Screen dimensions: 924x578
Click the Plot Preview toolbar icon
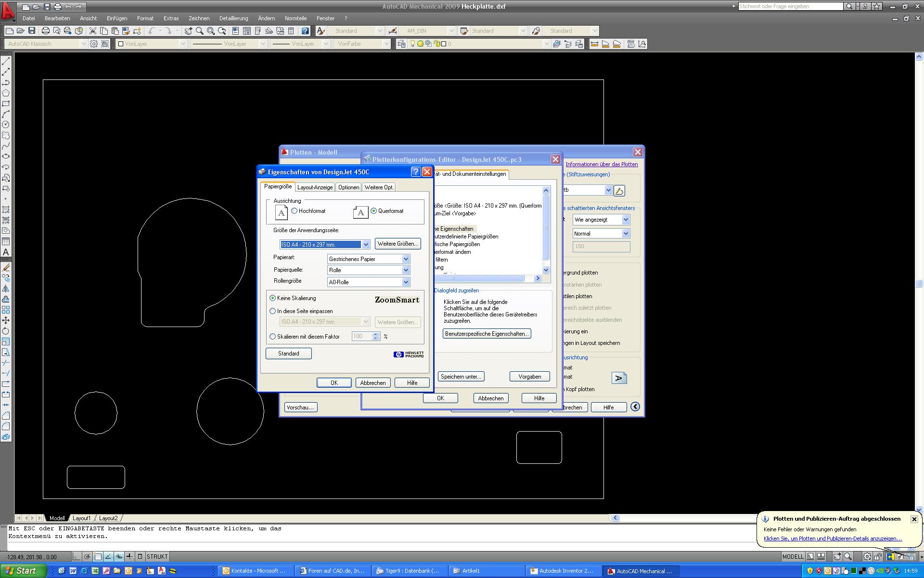tap(57, 31)
